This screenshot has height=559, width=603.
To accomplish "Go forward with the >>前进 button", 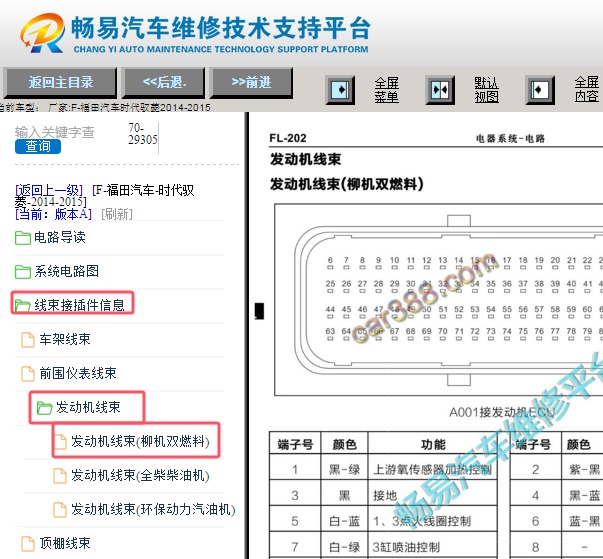I will (x=252, y=83).
